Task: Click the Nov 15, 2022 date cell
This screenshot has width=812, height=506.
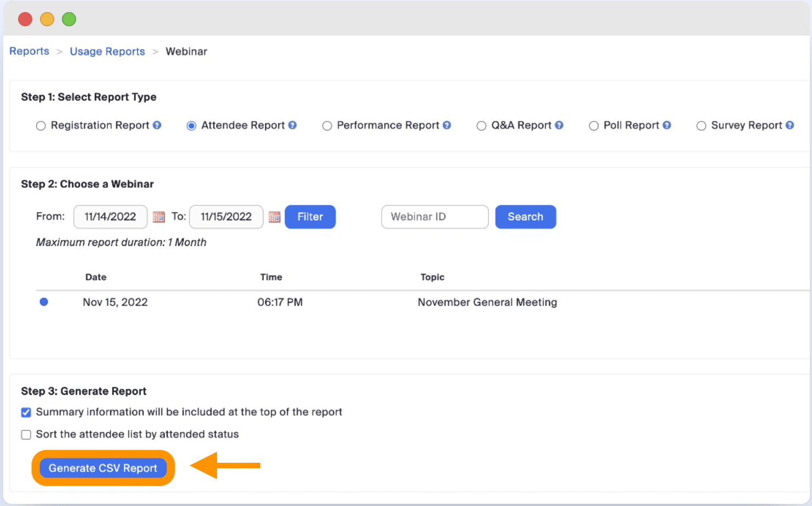Action: tap(115, 302)
